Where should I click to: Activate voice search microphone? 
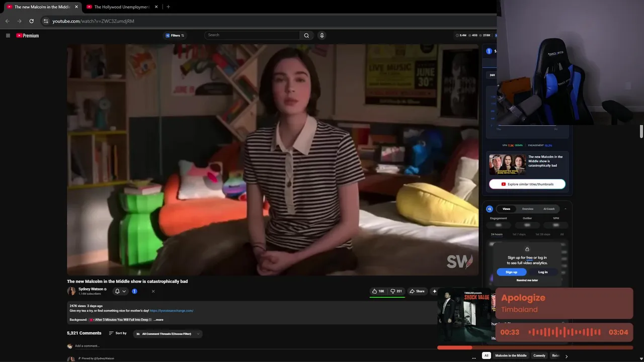pos(322,35)
